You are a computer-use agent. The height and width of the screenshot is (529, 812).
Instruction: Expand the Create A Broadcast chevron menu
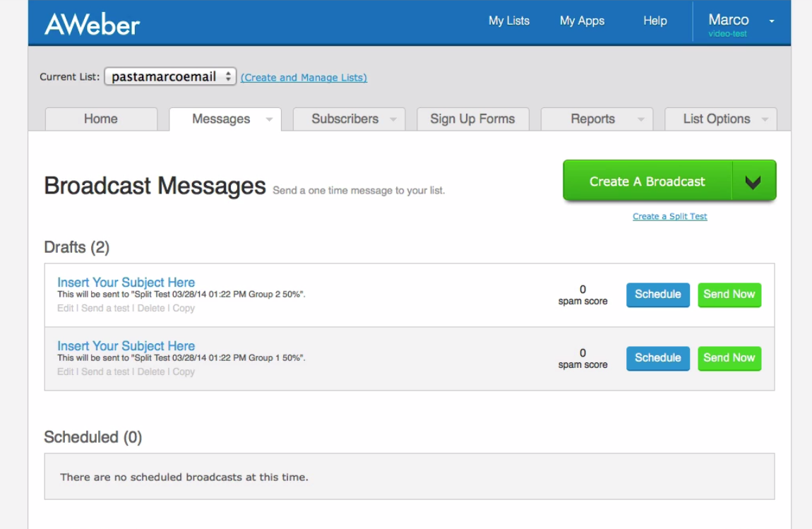click(x=753, y=182)
